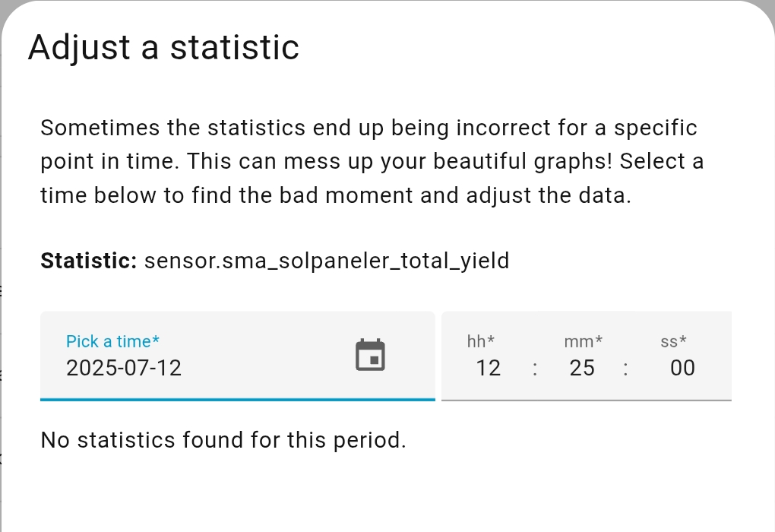Screen dimensions: 775x532
Task: Select the seconds field showing 00
Action: [x=682, y=368]
